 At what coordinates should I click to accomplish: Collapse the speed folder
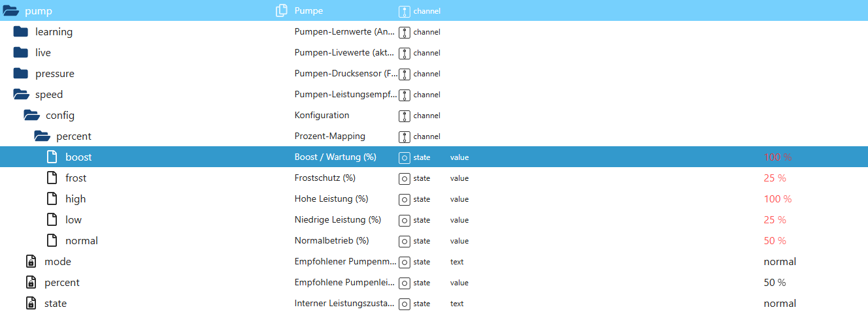pos(21,95)
